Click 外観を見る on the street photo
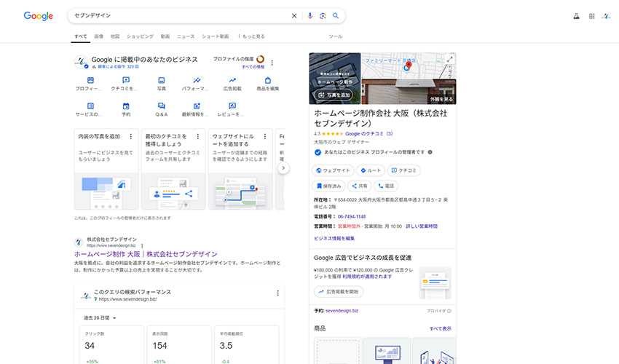Viewport: 619px width, 364px height. point(441,99)
